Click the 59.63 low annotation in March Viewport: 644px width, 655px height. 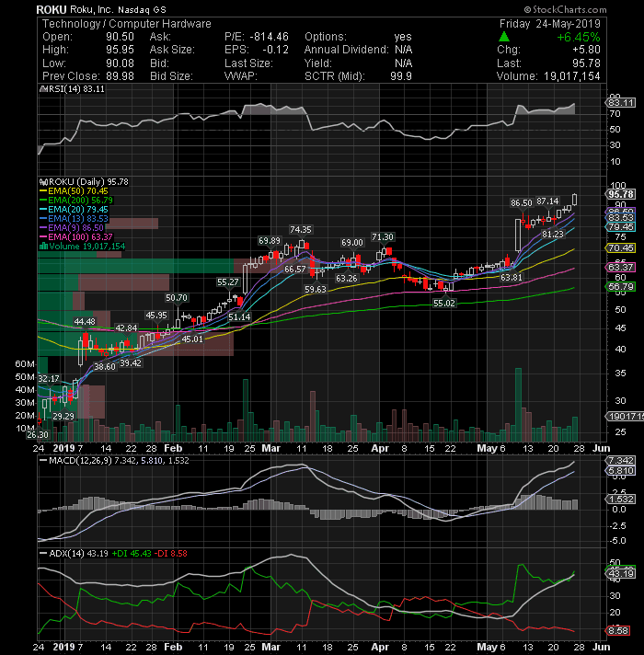316,289
